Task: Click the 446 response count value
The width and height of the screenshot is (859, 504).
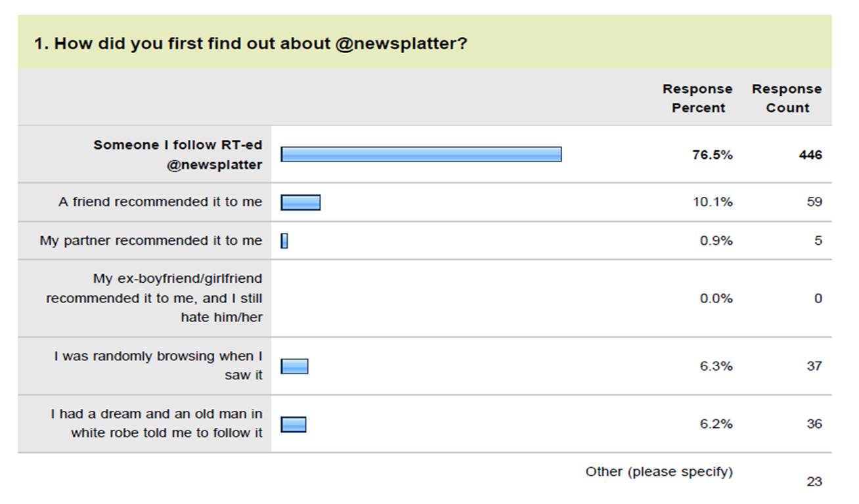Action: pyautogui.click(x=810, y=155)
